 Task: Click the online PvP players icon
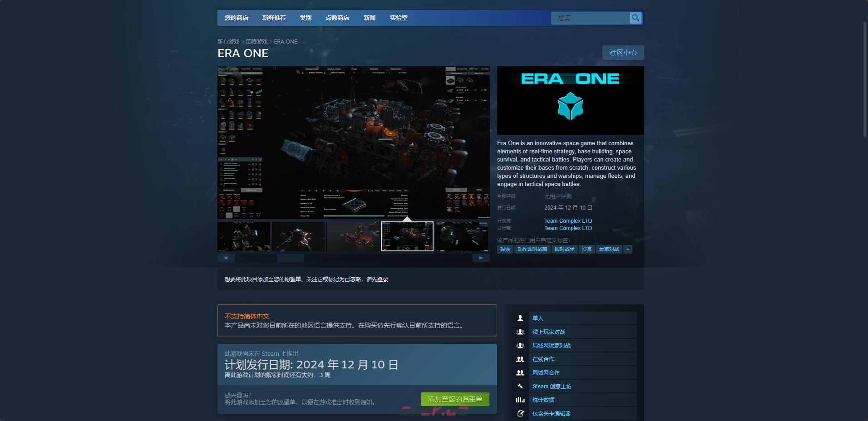[x=520, y=332]
